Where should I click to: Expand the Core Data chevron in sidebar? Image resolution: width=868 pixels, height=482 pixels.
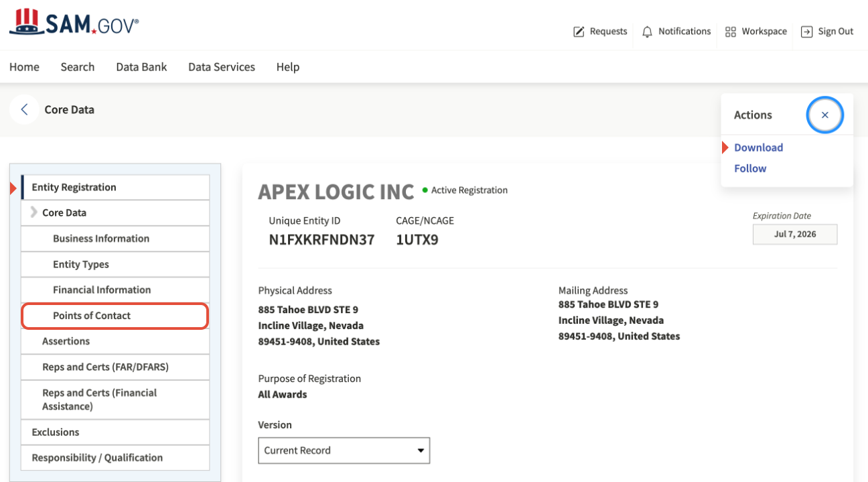coord(33,213)
